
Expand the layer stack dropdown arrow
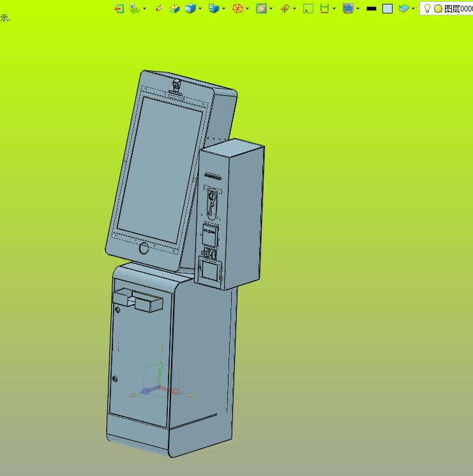click(x=413, y=9)
